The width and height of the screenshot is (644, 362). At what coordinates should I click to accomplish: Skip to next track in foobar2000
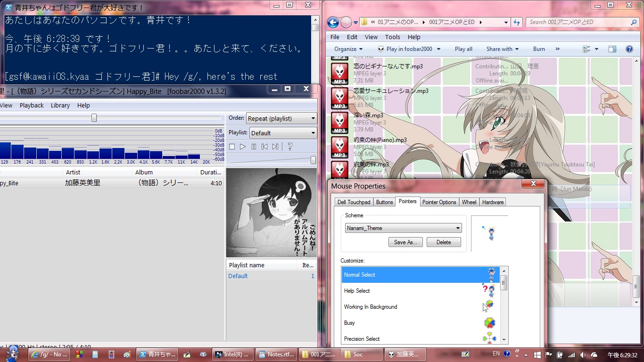click(275, 147)
